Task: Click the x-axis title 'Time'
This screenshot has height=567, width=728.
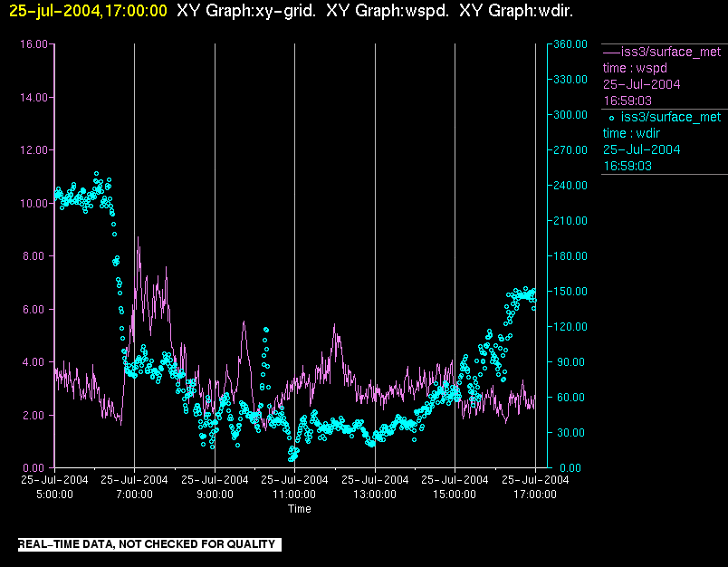Action: [x=300, y=509]
